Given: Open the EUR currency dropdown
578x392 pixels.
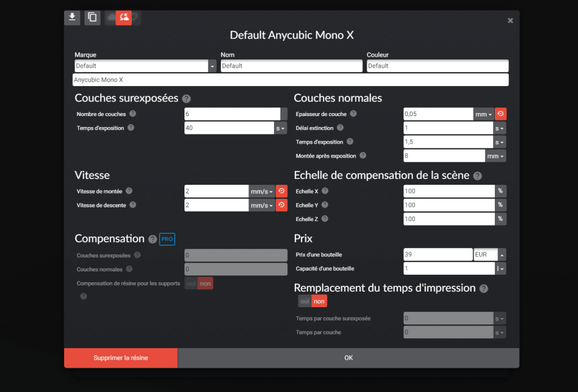Looking at the screenshot, I should click(502, 255).
